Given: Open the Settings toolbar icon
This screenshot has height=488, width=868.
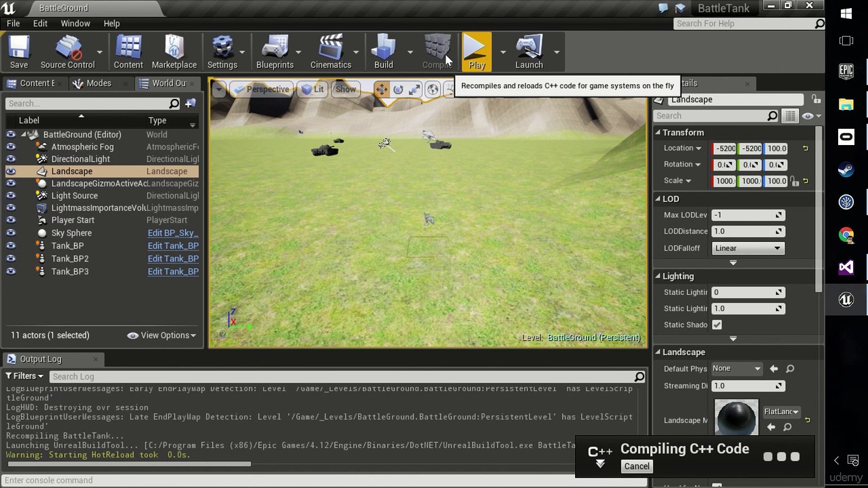Looking at the screenshot, I should click(222, 52).
